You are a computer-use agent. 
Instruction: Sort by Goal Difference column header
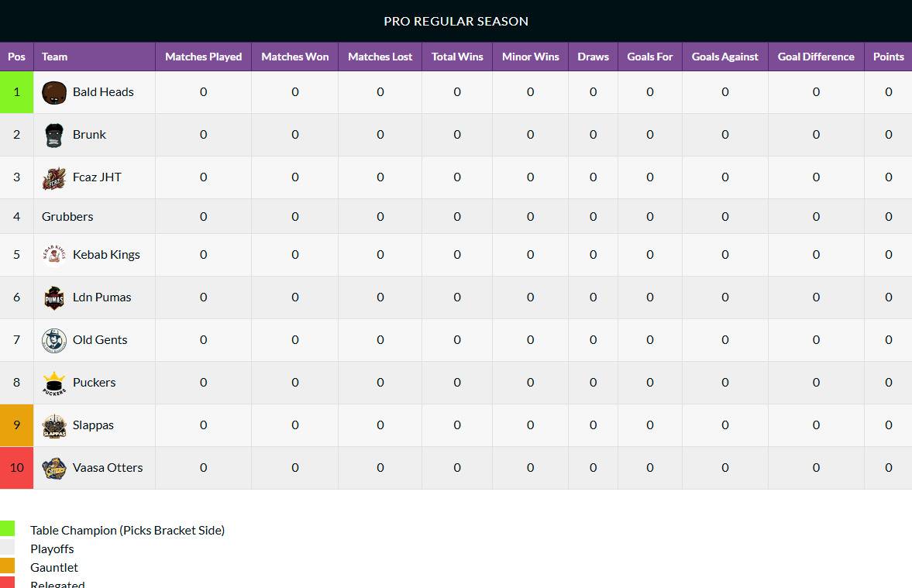click(x=816, y=57)
